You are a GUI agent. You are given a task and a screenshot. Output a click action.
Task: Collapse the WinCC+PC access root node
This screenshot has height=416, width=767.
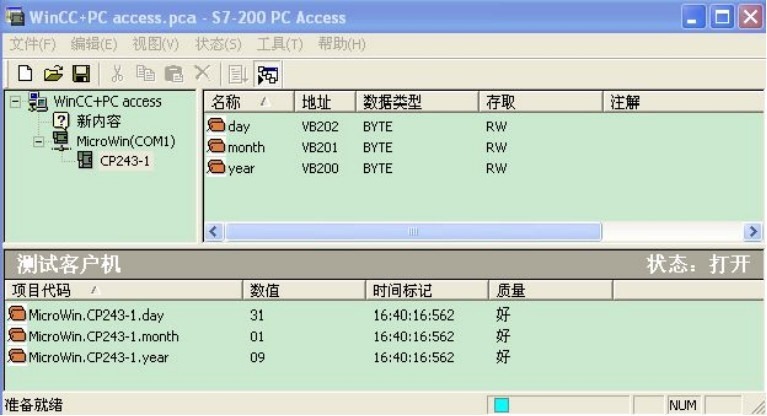[16, 102]
